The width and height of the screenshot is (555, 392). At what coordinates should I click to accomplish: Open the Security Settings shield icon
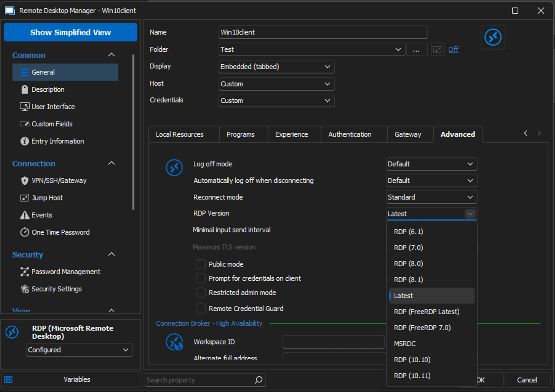[x=25, y=289]
